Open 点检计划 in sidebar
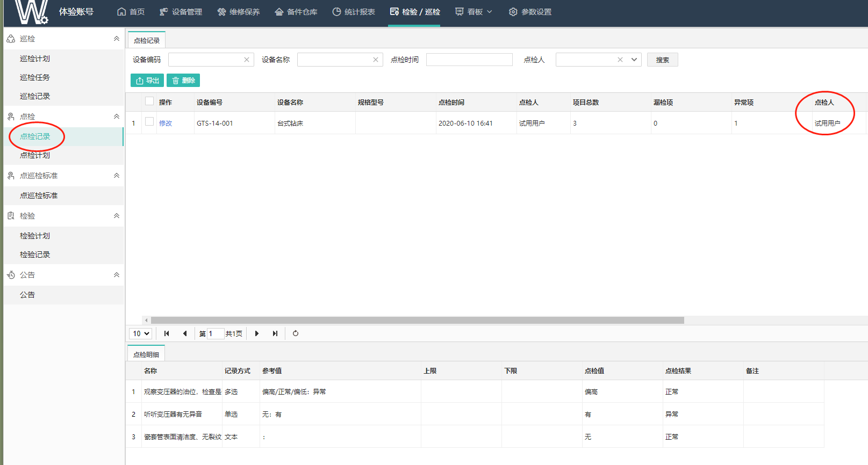The height and width of the screenshot is (465, 868). [x=35, y=155]
